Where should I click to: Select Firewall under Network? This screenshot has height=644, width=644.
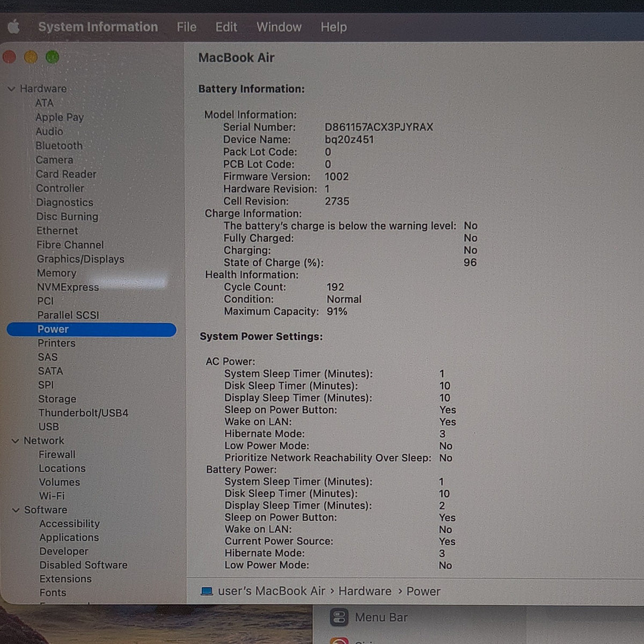click(x=57, y=455)
